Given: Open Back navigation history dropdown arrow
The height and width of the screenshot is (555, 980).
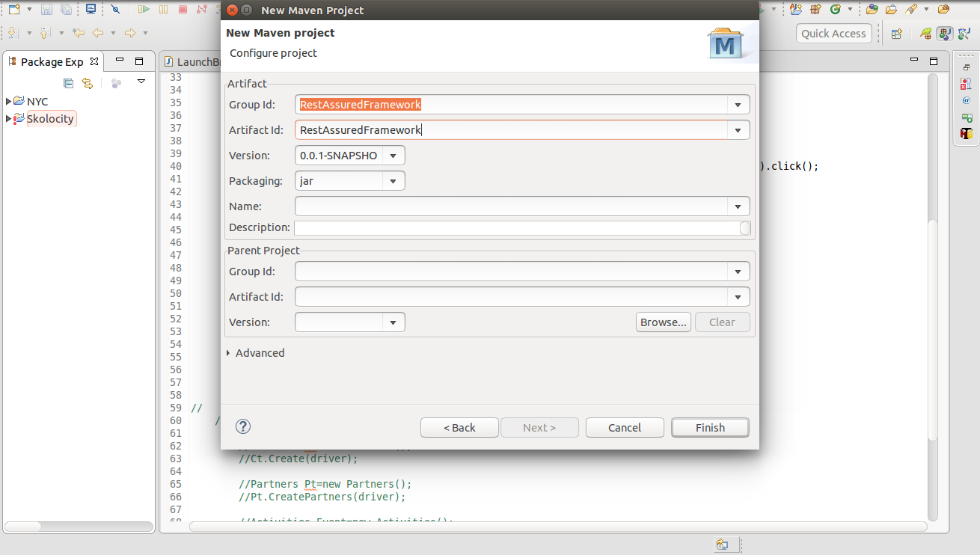Looking at the screenshot, I should point(113,33).
